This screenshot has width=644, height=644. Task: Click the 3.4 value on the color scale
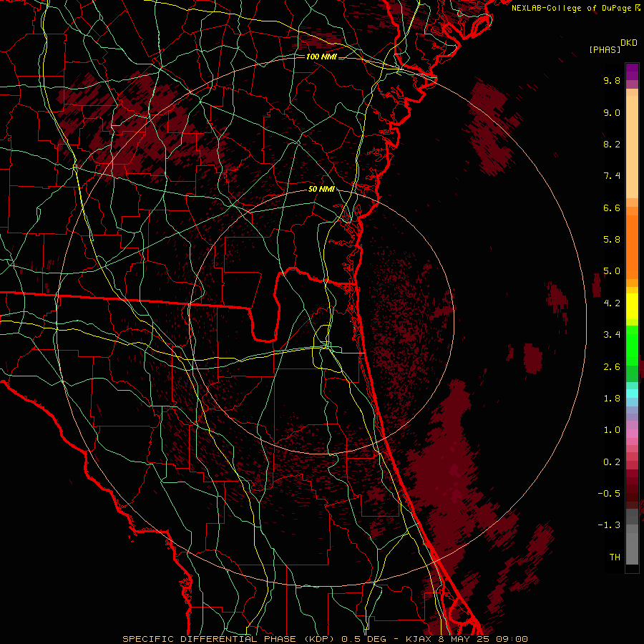(612, 335)
